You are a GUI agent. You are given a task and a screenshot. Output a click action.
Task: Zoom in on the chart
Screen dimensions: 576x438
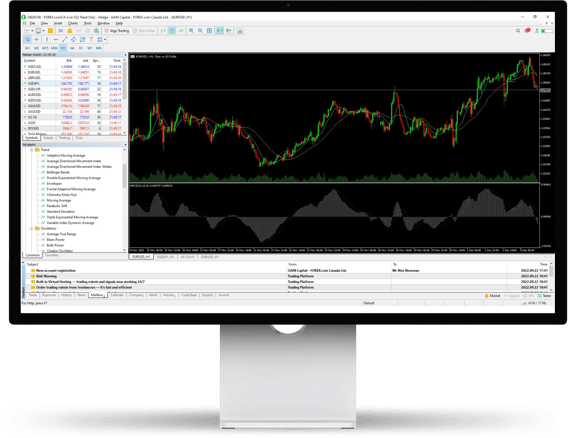[x=191, y=31]
